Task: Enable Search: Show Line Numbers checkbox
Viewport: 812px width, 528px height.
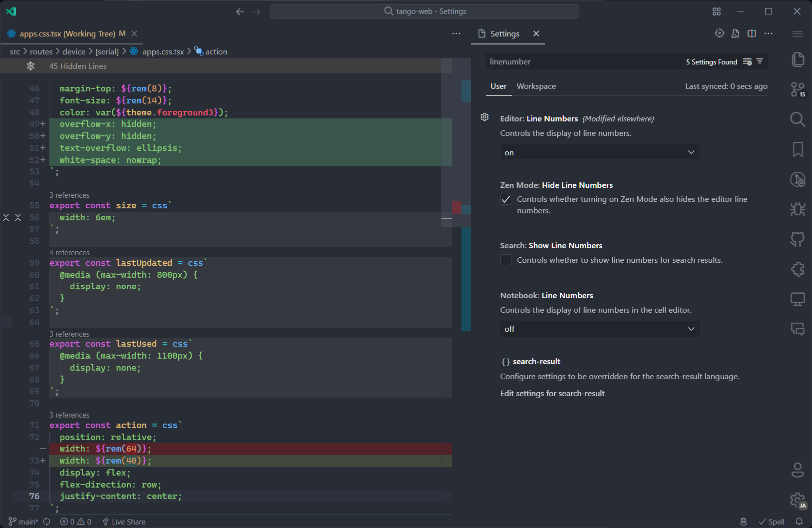Action: (x=505, y=260)
